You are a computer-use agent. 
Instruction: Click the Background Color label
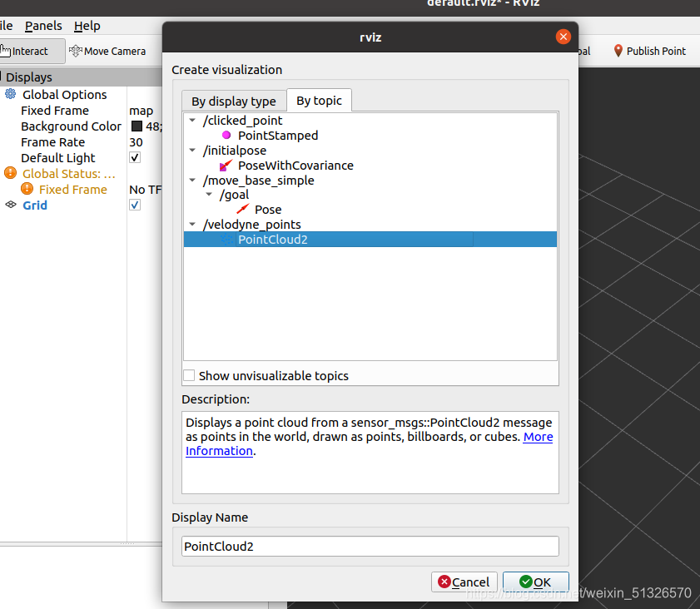71,126
